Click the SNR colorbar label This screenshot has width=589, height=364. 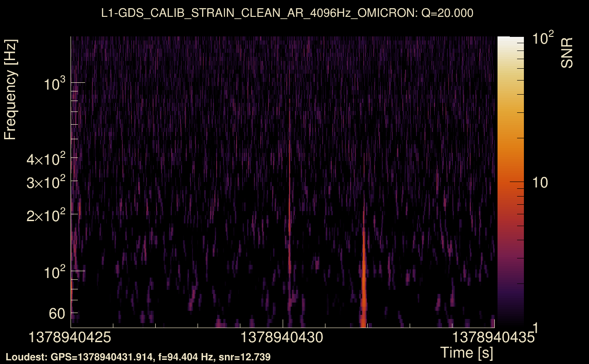coord(567,52)
